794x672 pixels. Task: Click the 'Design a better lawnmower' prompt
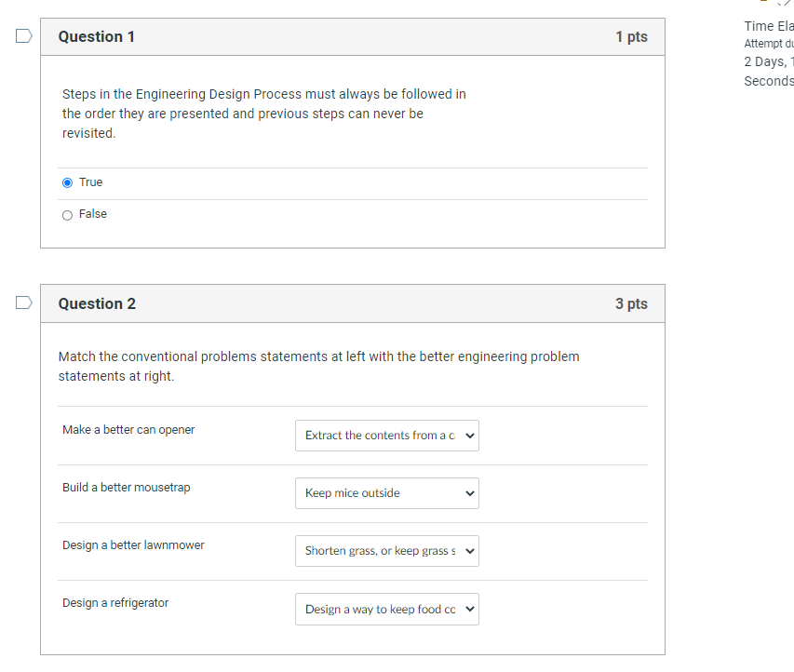click(x=133, y=545)
